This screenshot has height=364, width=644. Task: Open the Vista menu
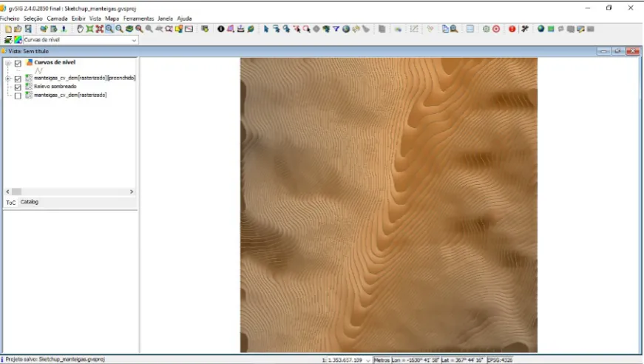(x=95, y=18)
